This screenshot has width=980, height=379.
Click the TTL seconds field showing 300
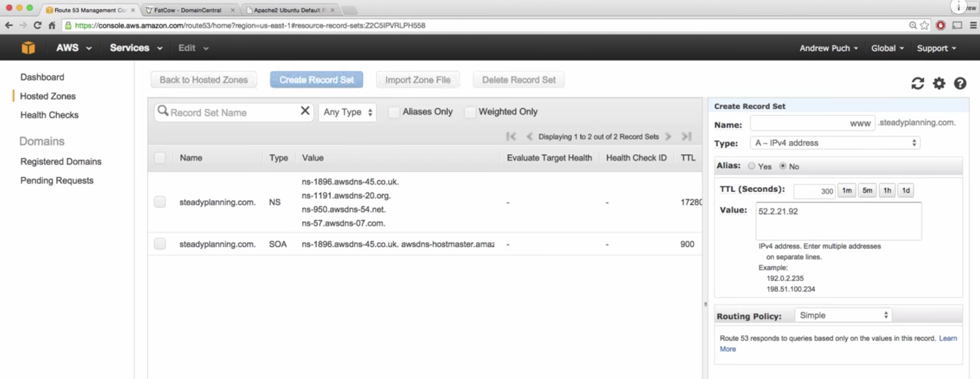tap(814, 191)
